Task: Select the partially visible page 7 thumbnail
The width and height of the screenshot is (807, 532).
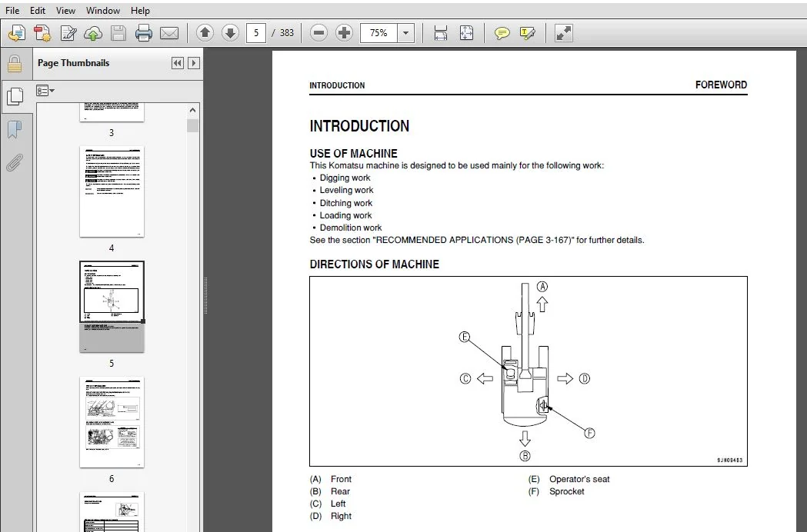Action: click(112, 512)
